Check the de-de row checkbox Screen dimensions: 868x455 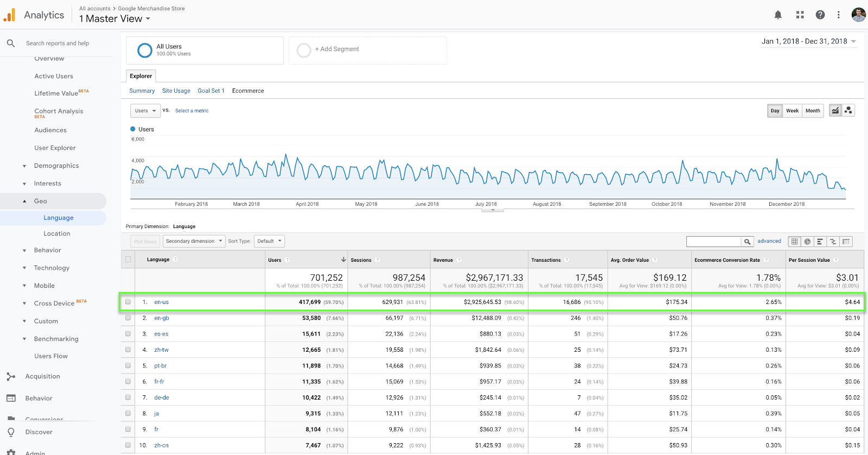128,397
